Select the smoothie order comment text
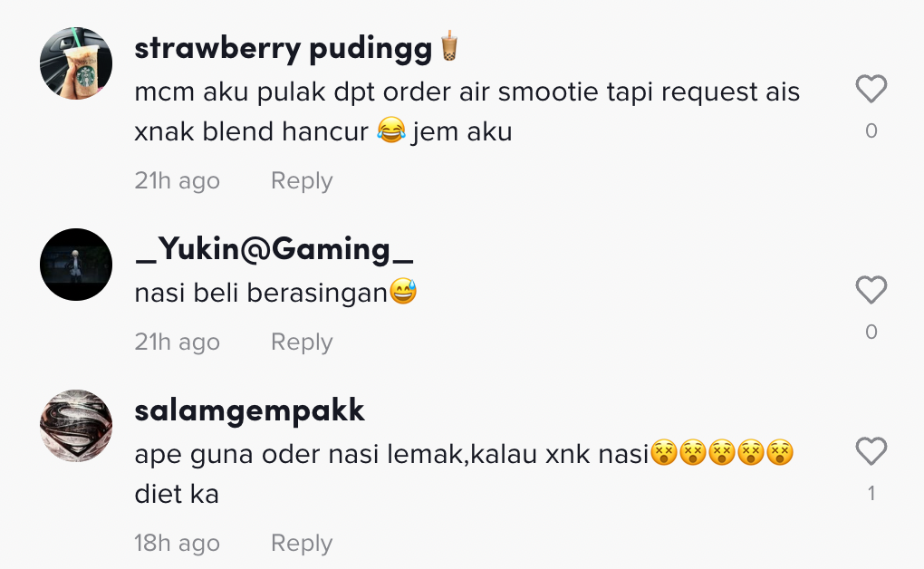This screenshot has width=924, height=569. click(467, 111)
